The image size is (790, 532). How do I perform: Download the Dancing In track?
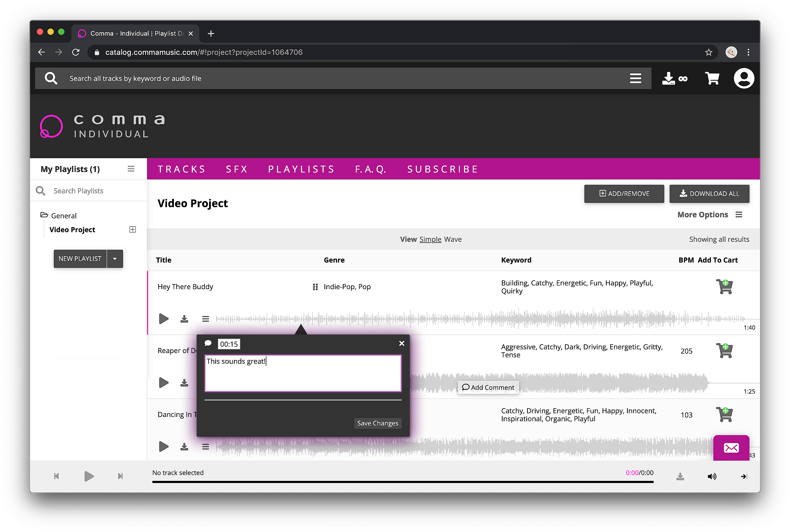[184, 447]
